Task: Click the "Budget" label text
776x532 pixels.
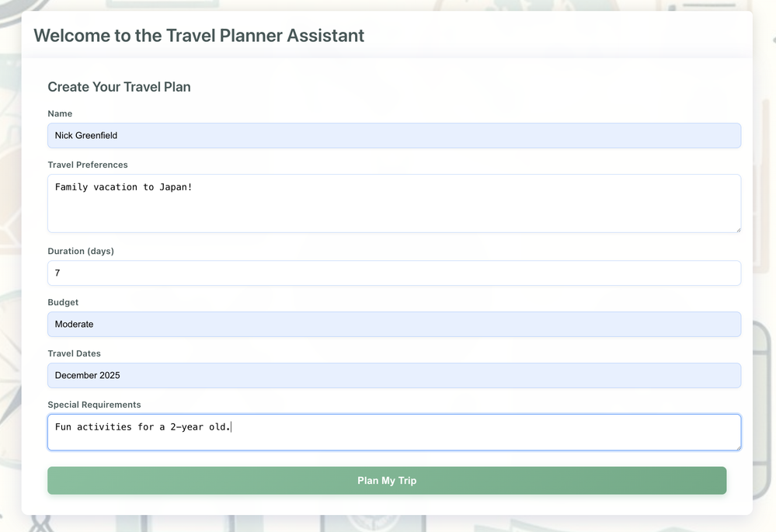Action: coord(63,303)
